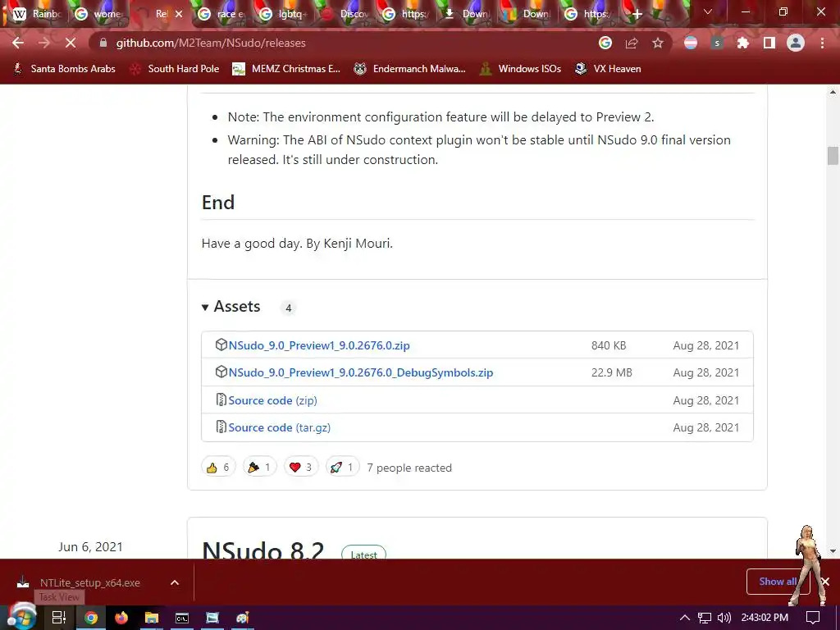Open the notification center icon

pos(813,618)
